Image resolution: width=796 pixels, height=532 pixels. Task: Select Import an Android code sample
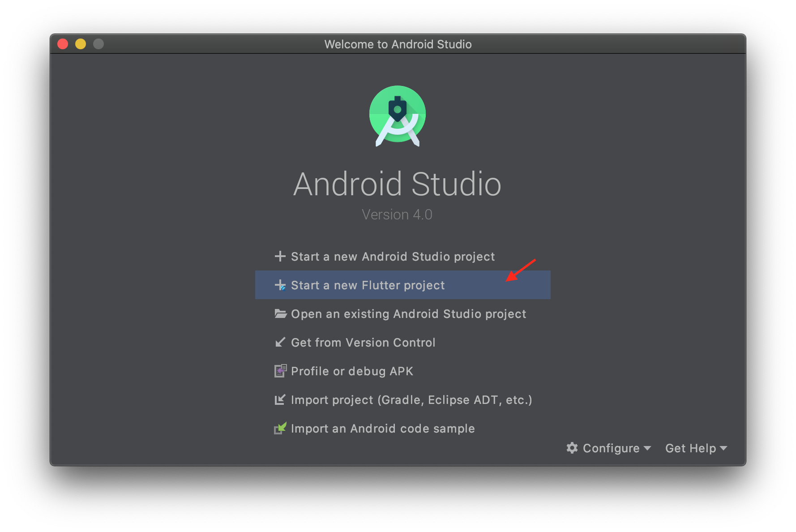point(403,428)
